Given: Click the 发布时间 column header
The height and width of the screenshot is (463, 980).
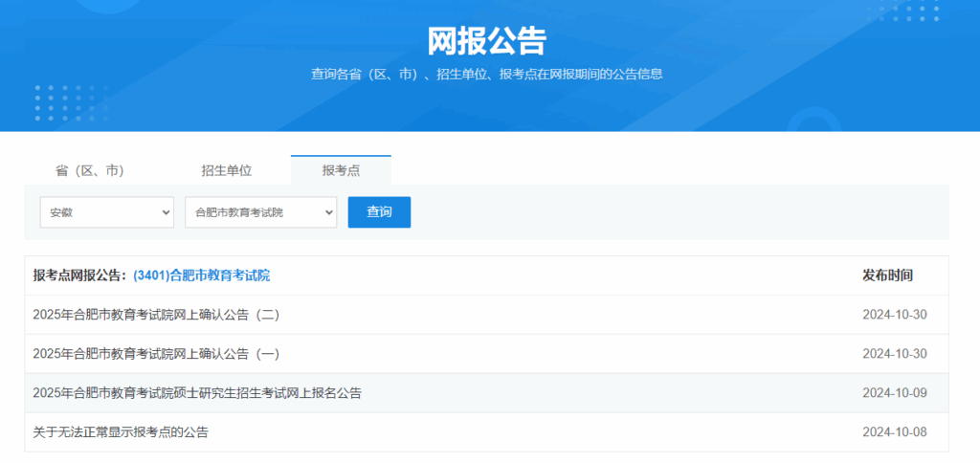Looking at the screenshot, I should click(x=887, y=276).
